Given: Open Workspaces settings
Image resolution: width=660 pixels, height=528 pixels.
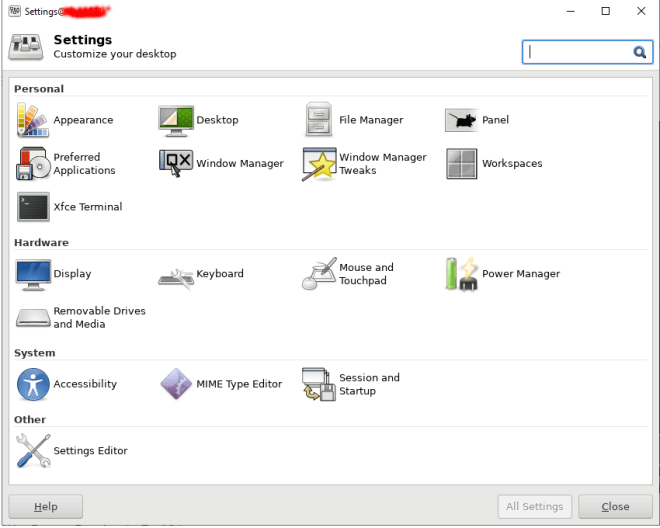Looking at the screenshot, I should coord(462,164).
